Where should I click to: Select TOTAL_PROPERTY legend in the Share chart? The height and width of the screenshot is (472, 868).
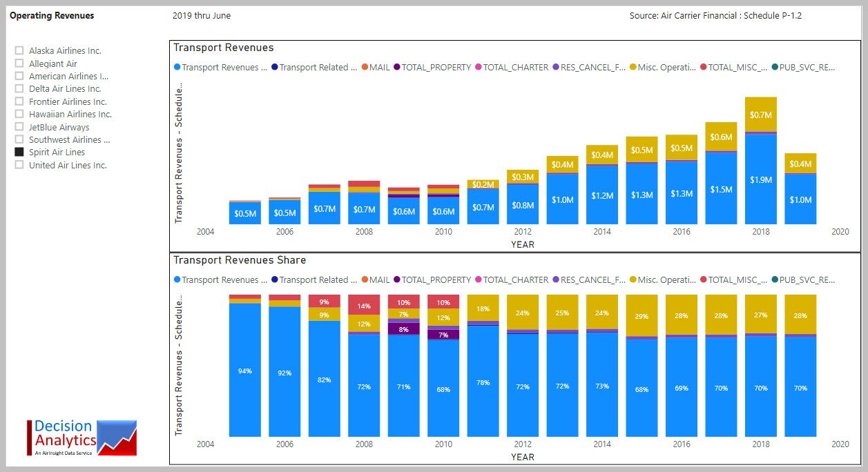pos(432,280)
